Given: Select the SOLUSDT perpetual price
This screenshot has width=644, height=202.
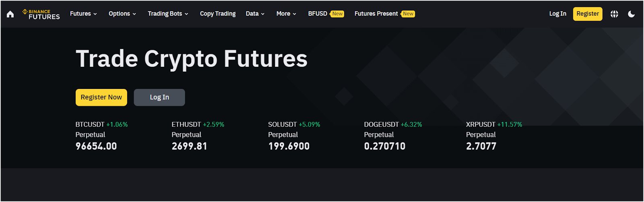Looking at the screenshot, I should tap(289, 146).
